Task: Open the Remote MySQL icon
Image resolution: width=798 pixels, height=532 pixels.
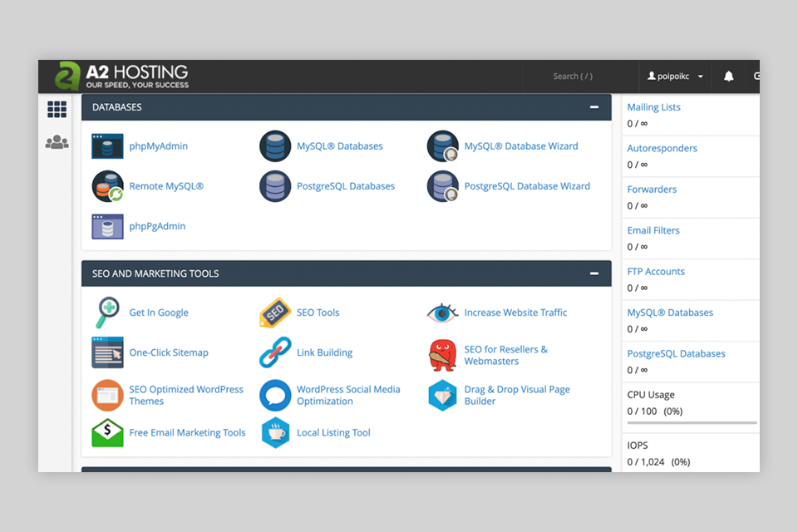Action: 107,186
